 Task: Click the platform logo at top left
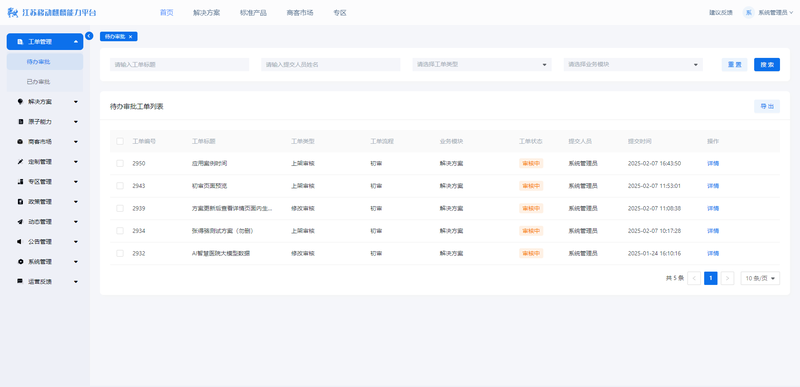52,13
